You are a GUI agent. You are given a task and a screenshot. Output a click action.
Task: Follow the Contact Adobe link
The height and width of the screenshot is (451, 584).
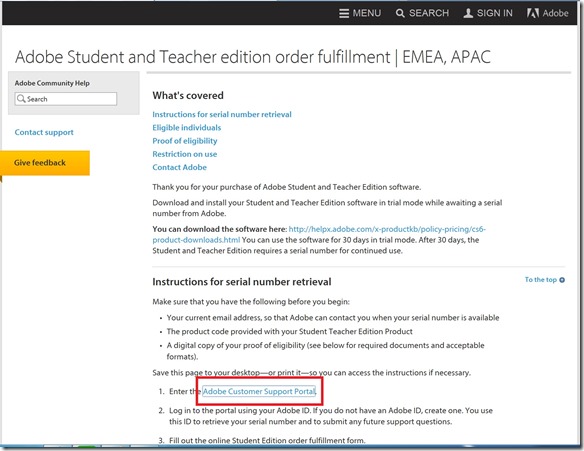click(x=180, y=168)
